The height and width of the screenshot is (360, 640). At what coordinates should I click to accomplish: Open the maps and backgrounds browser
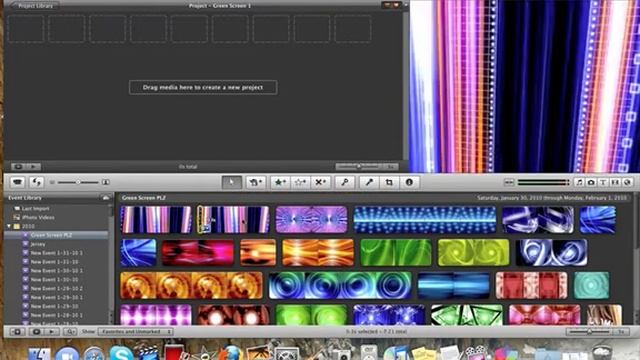pos(627,182)
